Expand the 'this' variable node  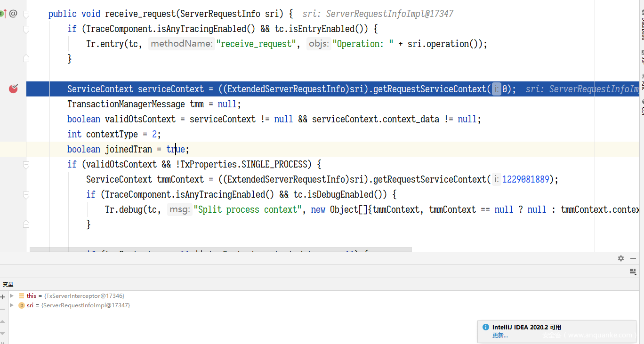(12, 296)
